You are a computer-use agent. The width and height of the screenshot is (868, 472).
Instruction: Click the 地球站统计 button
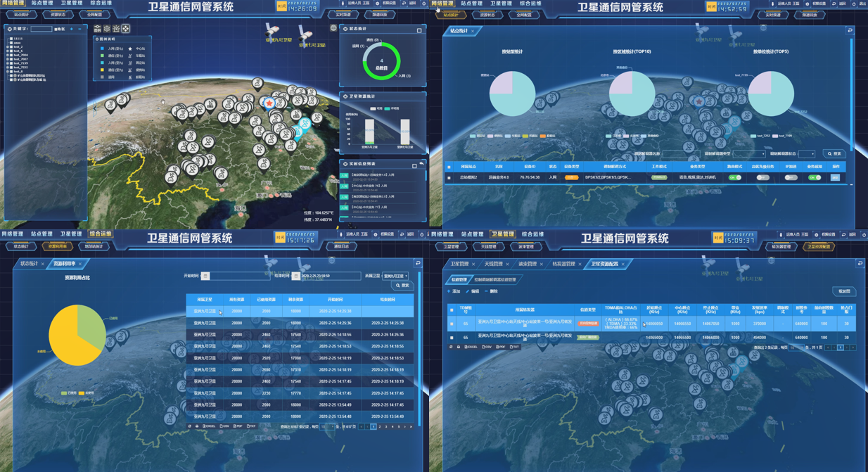[94, 247]
